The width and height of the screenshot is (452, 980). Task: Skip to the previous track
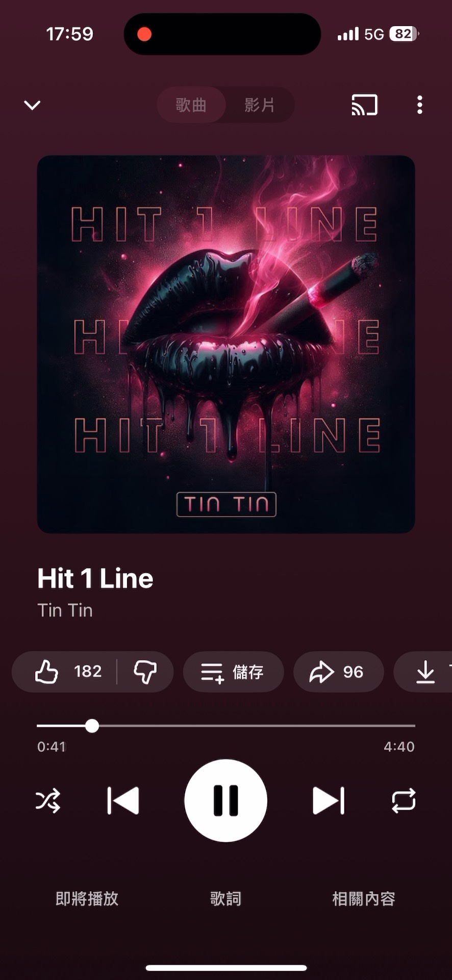[x=123, y=800]
